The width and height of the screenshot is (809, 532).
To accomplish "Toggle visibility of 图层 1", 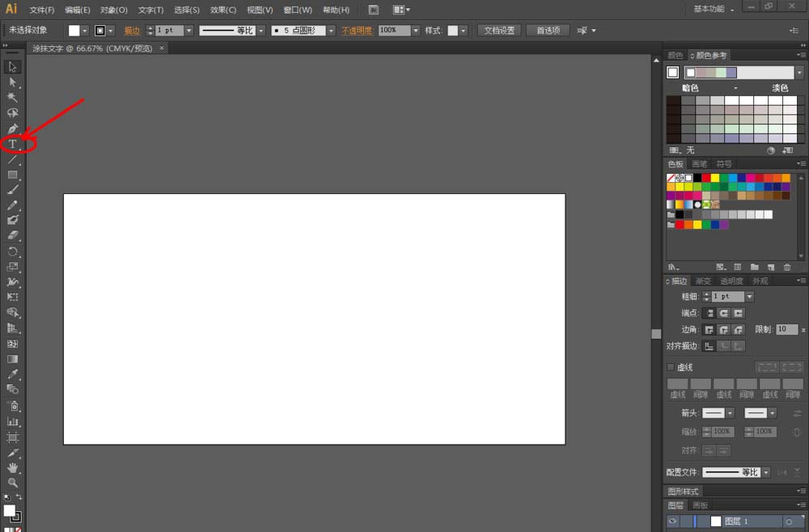I will click(672, 521).
